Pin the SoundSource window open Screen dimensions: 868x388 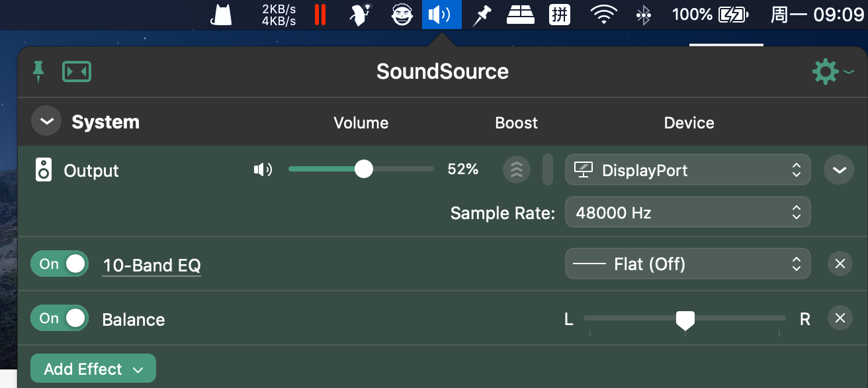(38, 71)
